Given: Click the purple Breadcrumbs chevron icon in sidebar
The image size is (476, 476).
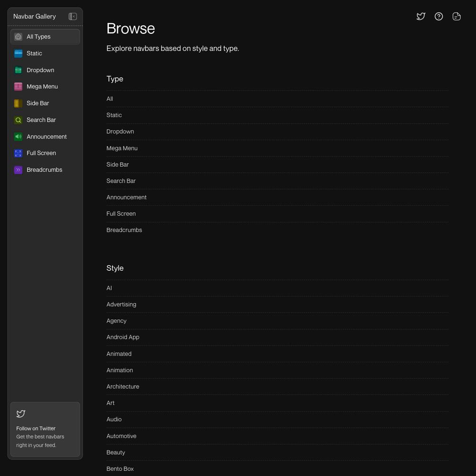Looking at the screenshot, I should pyautogui.click(x=18, y=170).
